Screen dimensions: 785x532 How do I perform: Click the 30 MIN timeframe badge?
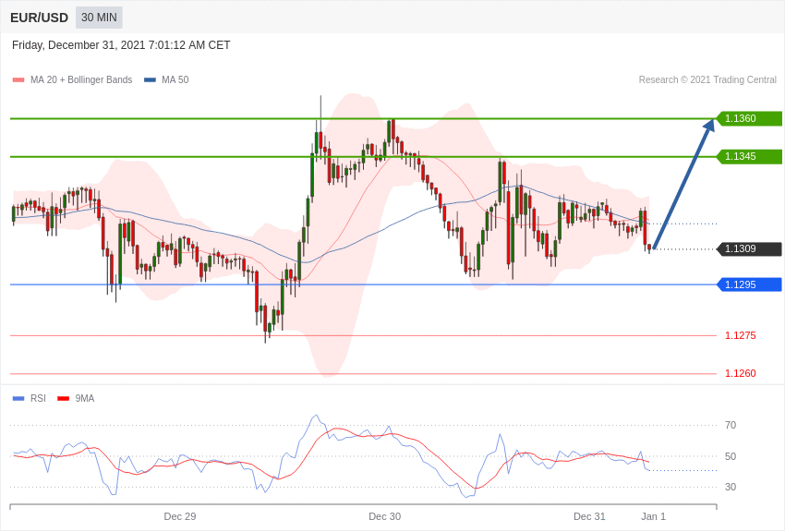pyautogui.click(x=99, y=18)
